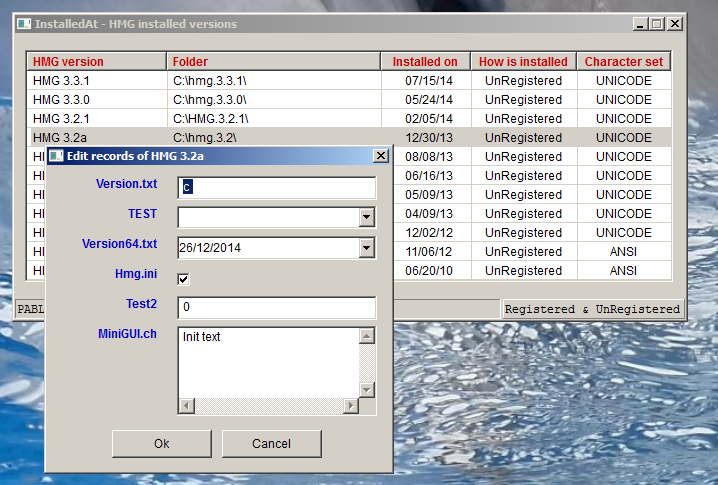Maximize the InstalledAt window
The image size is (718, 485).
(657, 24)
